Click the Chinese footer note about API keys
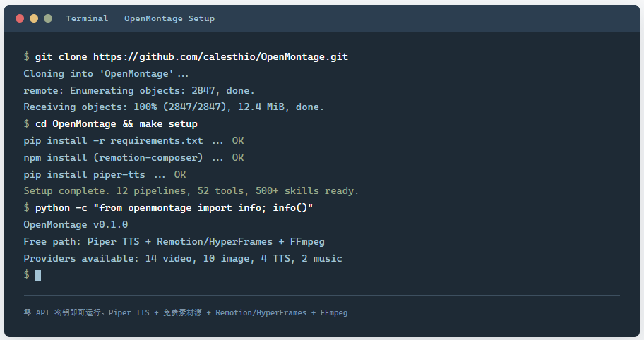 pyautogui.click(x=186, y=312)
